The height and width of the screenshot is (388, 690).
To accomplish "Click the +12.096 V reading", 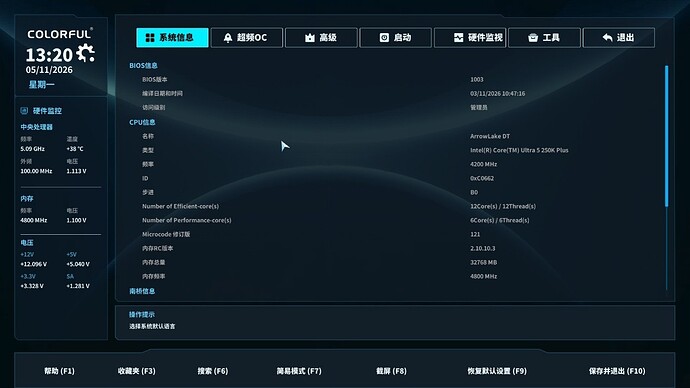I will point(33,264).
